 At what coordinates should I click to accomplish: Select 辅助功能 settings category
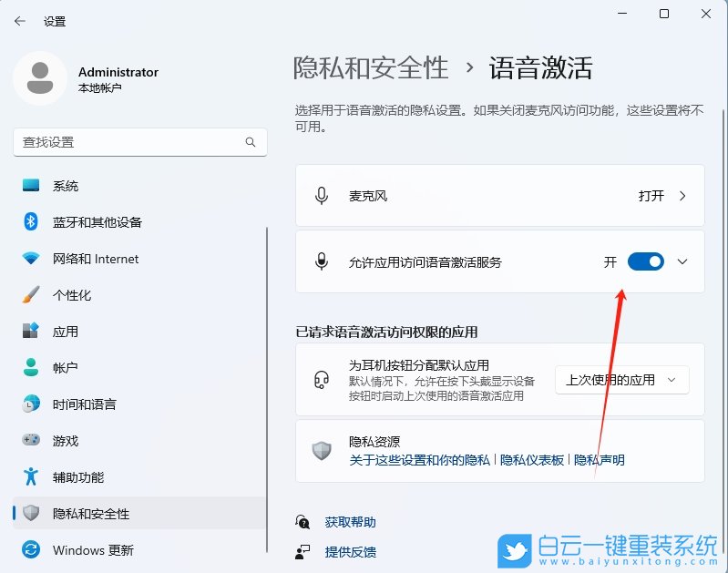(x=139, y=476)
